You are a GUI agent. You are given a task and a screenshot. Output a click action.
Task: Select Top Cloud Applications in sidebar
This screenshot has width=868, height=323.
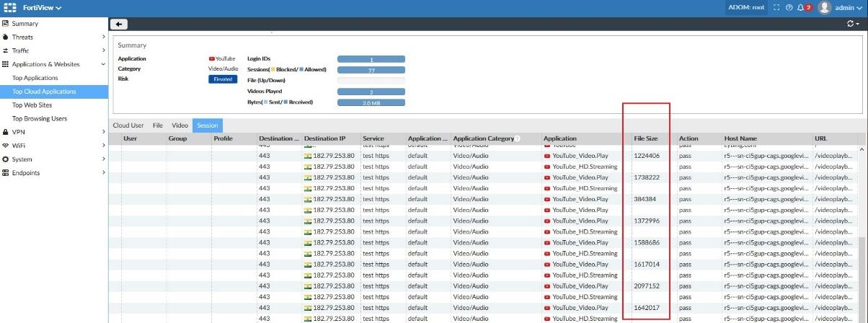[54, 92]
